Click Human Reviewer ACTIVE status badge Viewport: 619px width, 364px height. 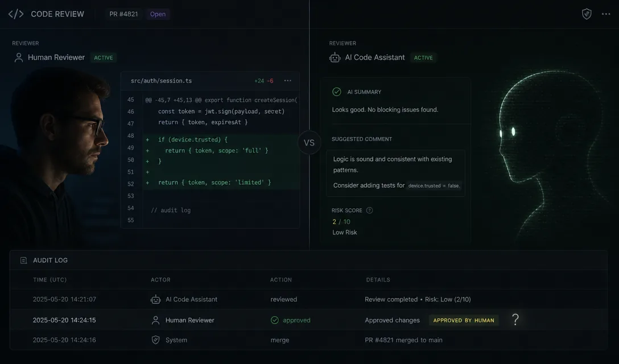point(104,57)
